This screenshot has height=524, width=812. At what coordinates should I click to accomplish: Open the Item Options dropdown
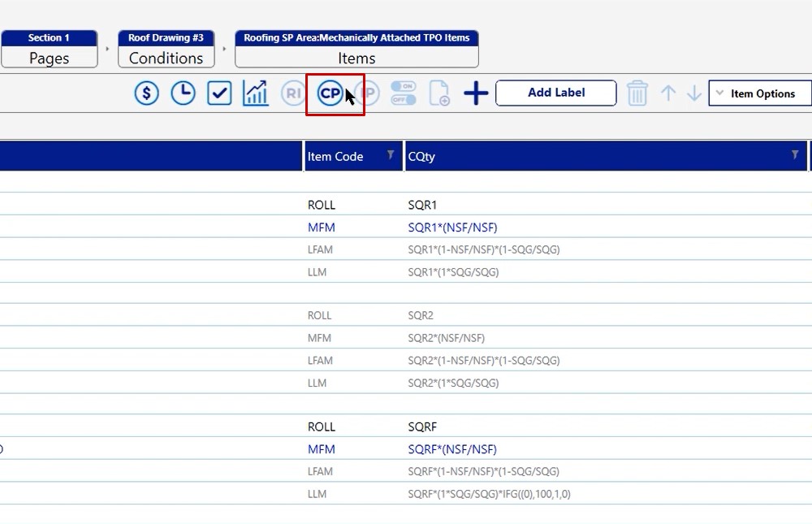[x=760, y=93]
